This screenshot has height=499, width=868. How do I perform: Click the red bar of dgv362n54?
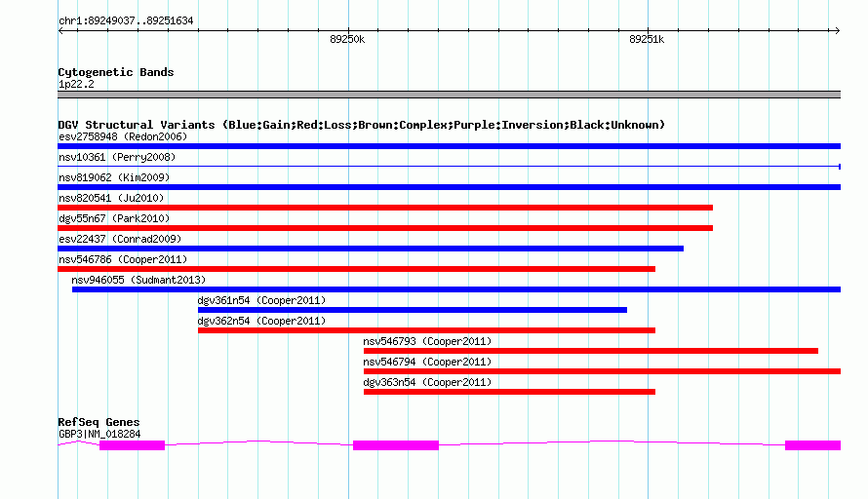pos(426,330)
